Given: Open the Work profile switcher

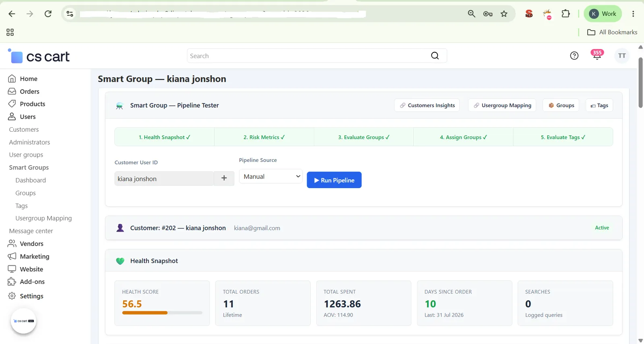Looking at the screenshot, I should pos(603,14).
